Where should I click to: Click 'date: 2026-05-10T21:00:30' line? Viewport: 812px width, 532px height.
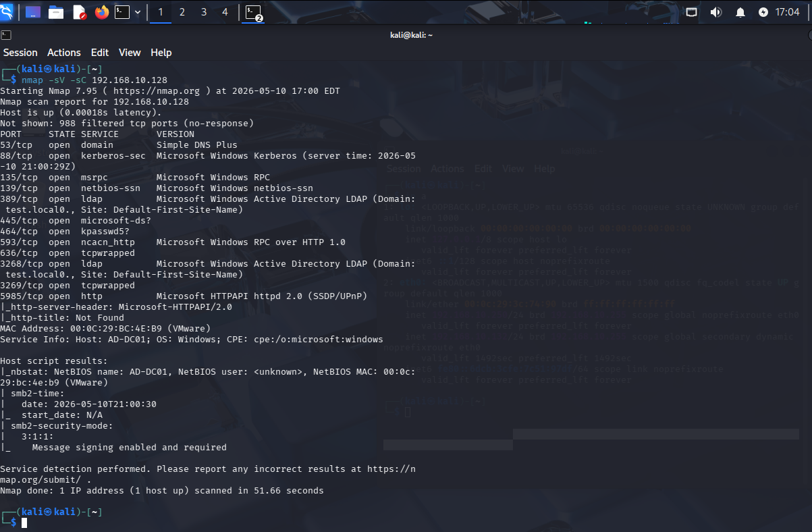[x=89, y=404]
